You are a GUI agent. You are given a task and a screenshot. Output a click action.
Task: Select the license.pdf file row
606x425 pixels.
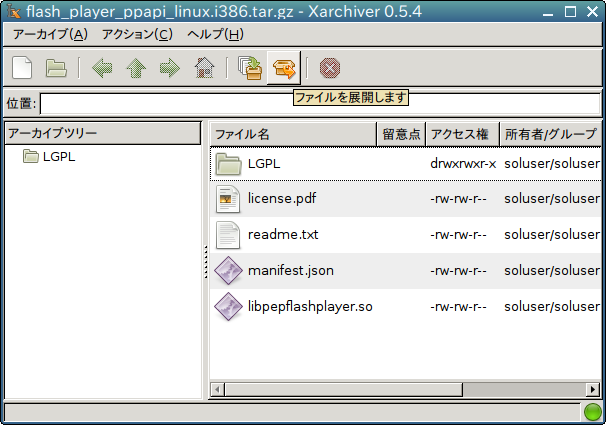tap(405, 199)
